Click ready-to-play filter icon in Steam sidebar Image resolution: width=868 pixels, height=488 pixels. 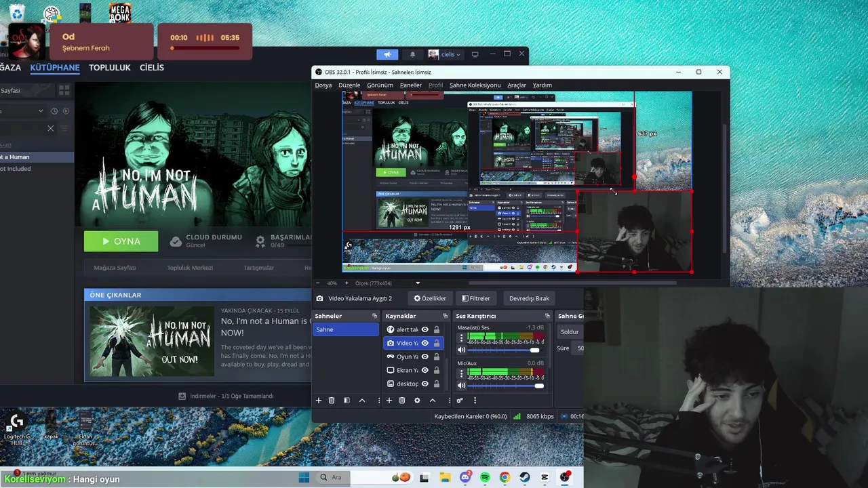[x=66, y=110]
